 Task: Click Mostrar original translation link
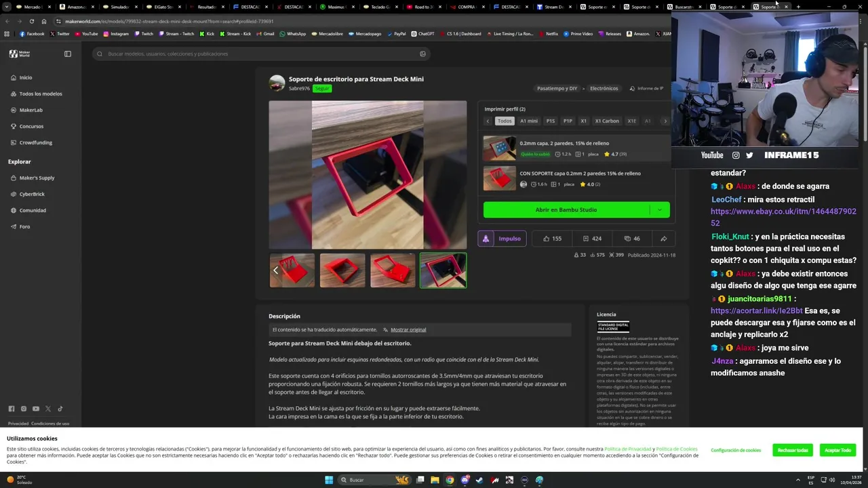(408, 329)
